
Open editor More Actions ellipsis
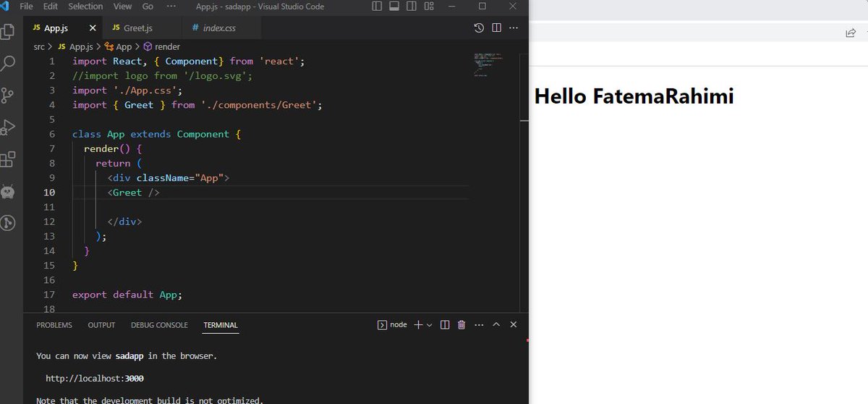[514, 28]
